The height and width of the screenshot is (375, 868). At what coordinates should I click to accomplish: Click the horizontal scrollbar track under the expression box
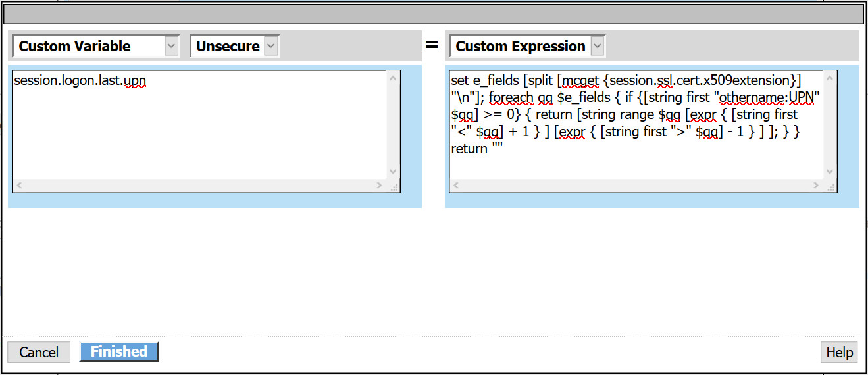(636, 186)
